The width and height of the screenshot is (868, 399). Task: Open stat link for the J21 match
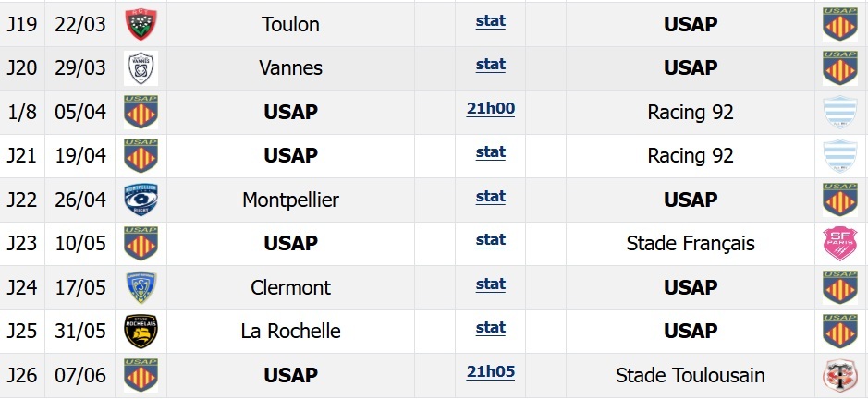point(490,152)
